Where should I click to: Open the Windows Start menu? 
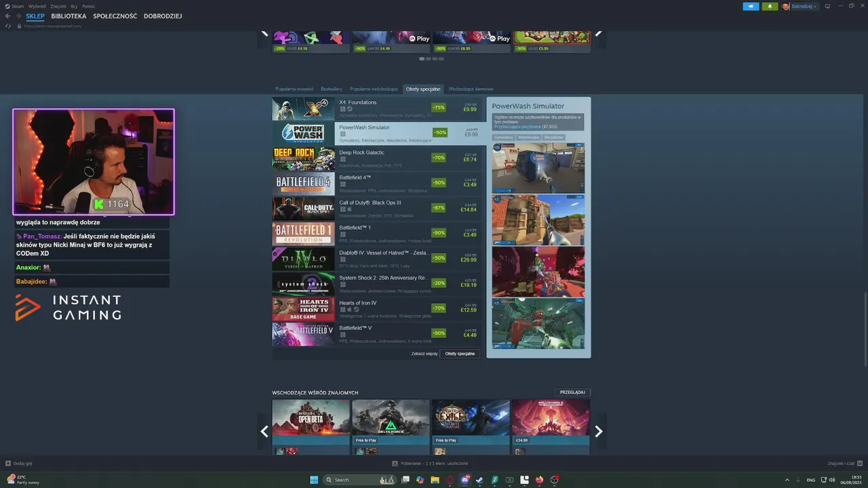click(x=314, y=480)
